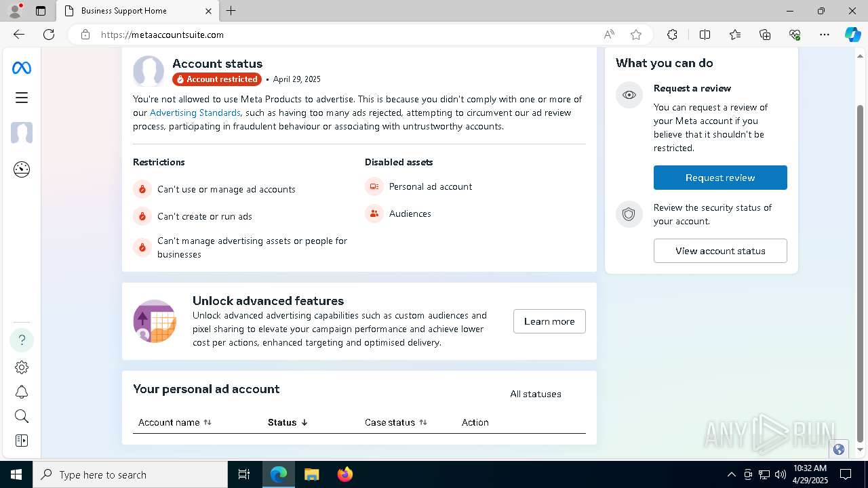
Task: Go back in browser
Action: [x=19, y=35]
